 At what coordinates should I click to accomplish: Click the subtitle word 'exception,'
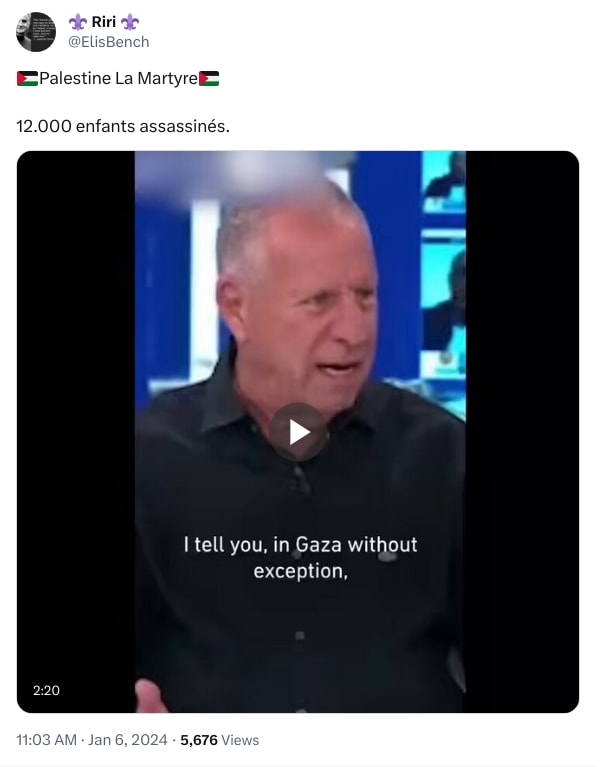coord(300,571)
